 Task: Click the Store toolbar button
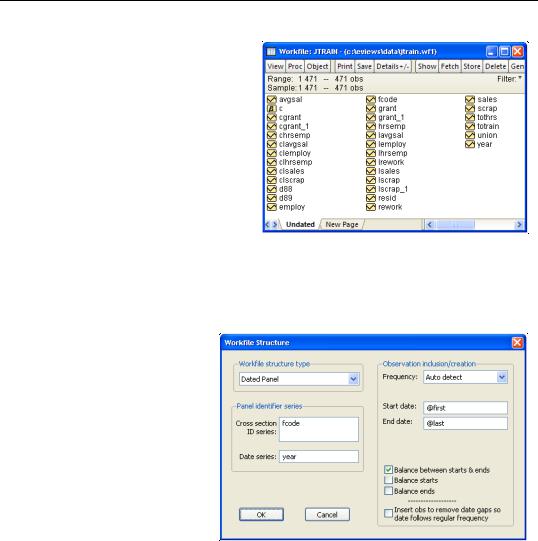(472, 66)
